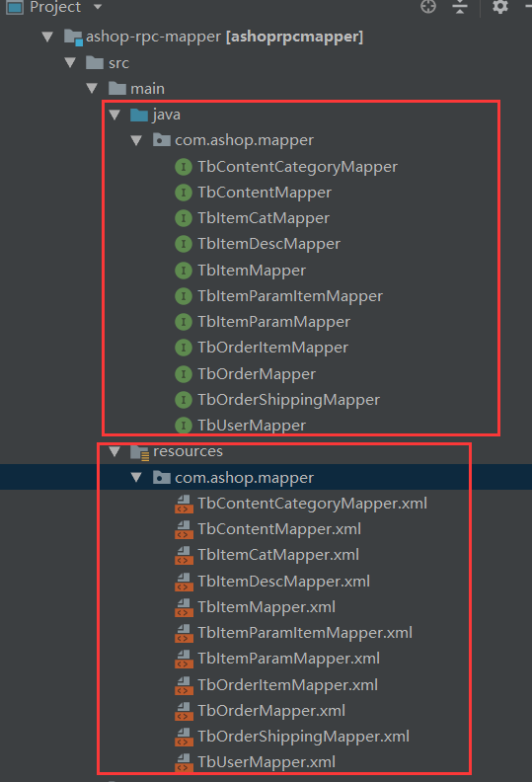The height and width of the screenshot is (782, 532).
Task: Select TbOrderShippingMapper.xml file
Action: pos(303,737)
